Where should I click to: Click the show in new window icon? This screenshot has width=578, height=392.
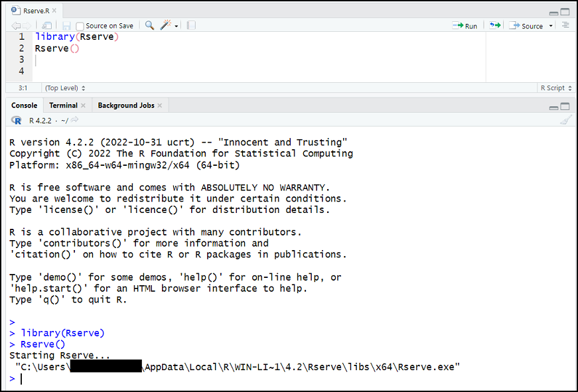47,25
